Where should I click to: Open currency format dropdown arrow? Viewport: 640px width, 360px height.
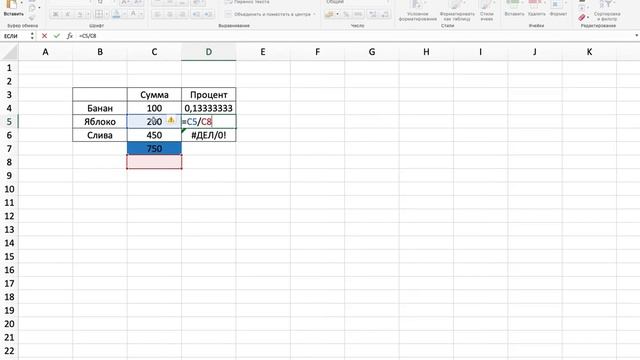337,14
